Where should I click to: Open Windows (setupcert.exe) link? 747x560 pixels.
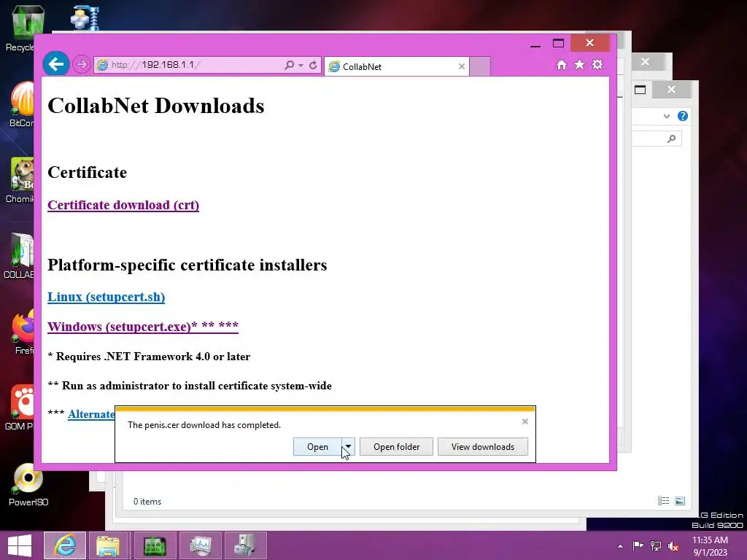(x=143, y=327)
